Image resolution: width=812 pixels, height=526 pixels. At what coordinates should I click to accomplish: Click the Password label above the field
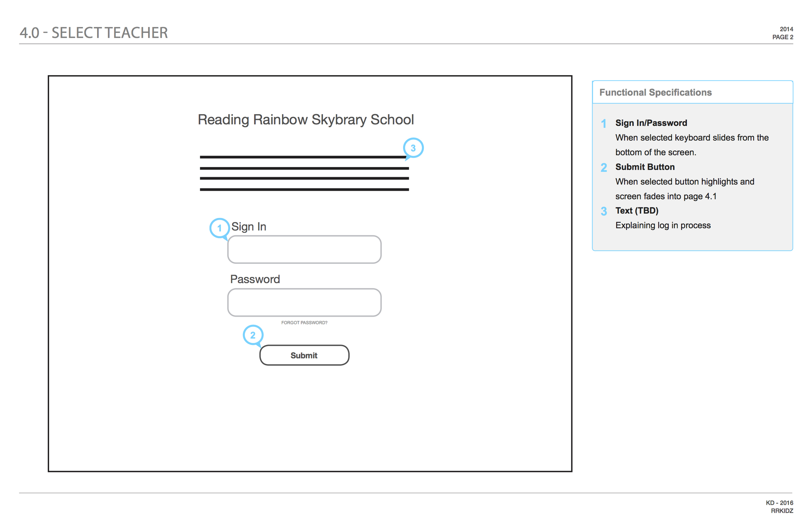[x=255, y=279]
